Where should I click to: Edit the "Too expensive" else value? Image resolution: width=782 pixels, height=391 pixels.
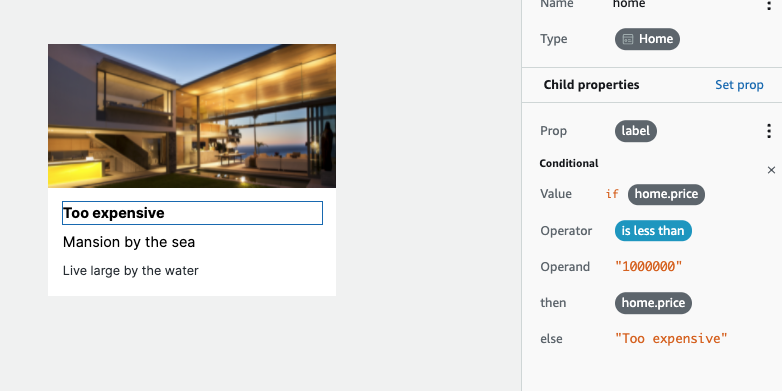[671, 339]
